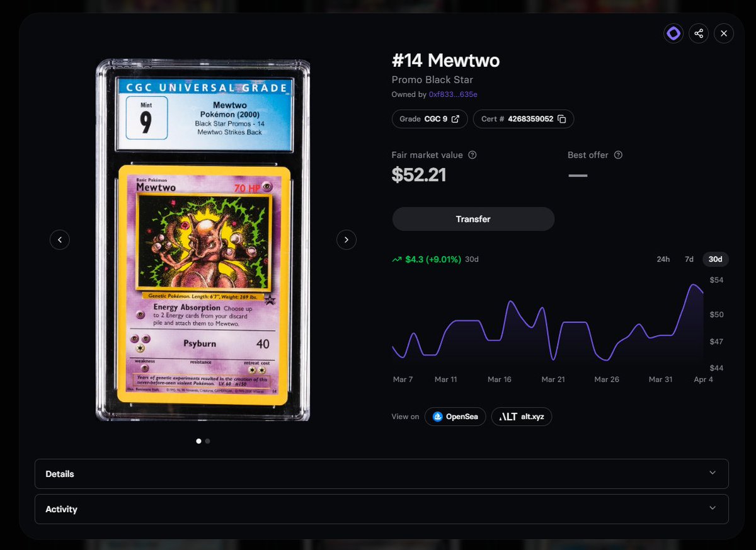This screenshot has width=756, height=550.
Task: Click the Transfer button
Action: (x=473, y=219)
